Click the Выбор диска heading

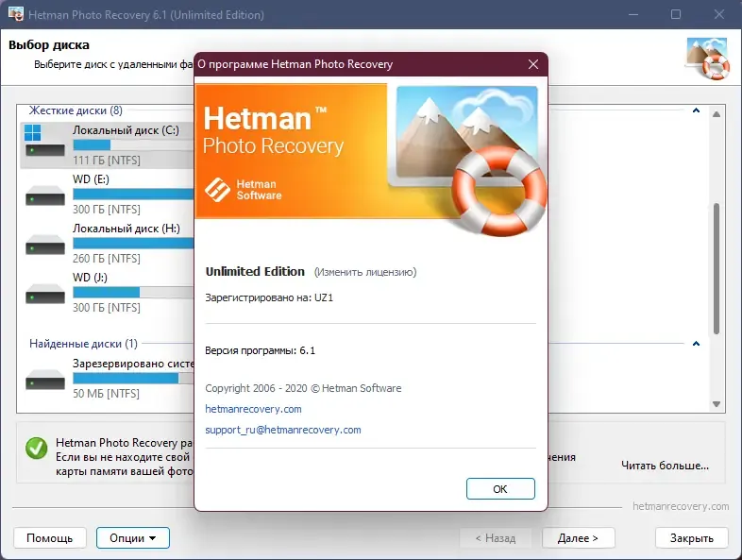point(49,45)
